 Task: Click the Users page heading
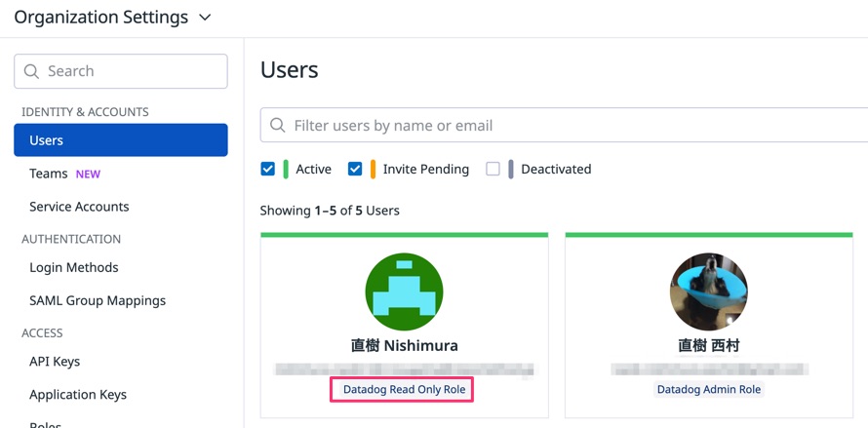tap(290, 70)
